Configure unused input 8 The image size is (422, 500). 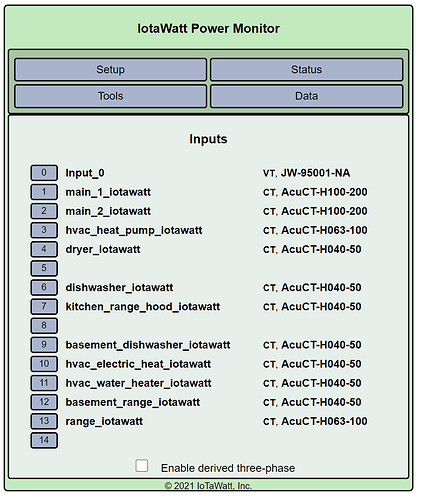pyautogui.click(x=44, y=325)
